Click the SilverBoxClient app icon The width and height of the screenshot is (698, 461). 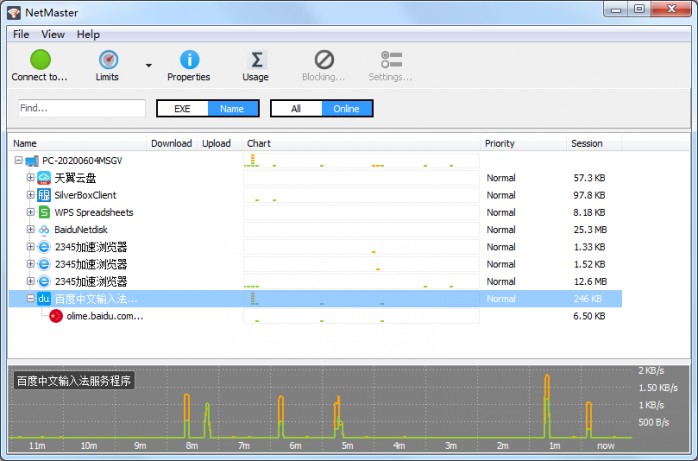44,195
